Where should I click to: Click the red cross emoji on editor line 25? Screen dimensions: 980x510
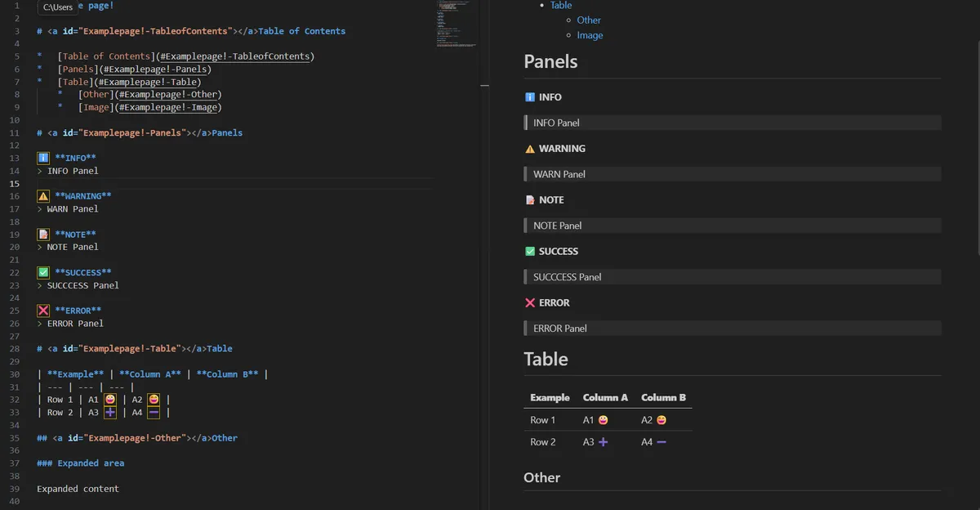tap(43, 311)
